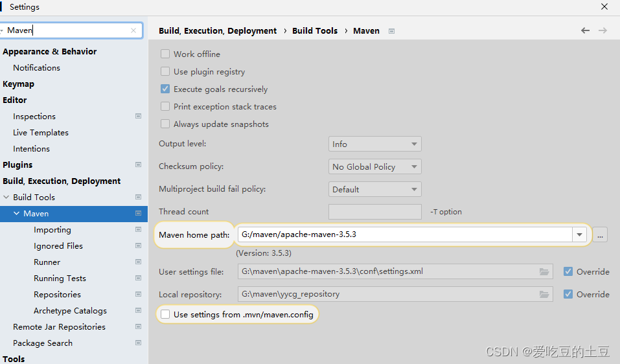Select Ignored Files under Maven
Viewport: 620px width, 364px height.
pos(58,246)
